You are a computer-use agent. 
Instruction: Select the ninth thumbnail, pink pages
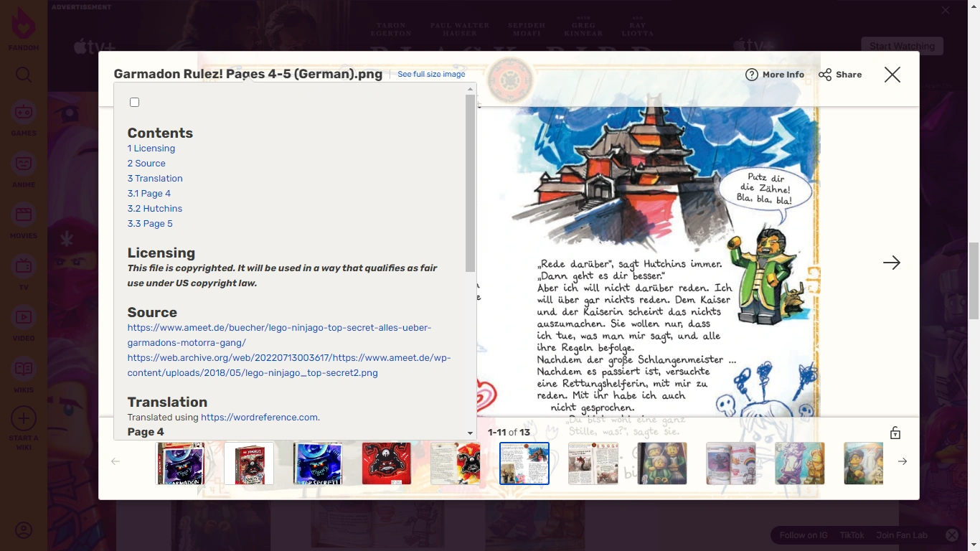tap(731, 463)
